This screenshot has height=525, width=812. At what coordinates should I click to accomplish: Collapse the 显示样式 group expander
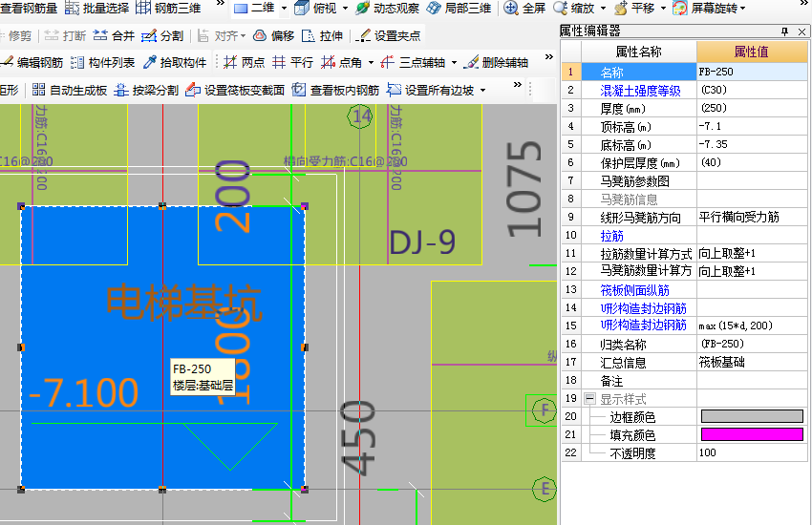coord(589,398)
